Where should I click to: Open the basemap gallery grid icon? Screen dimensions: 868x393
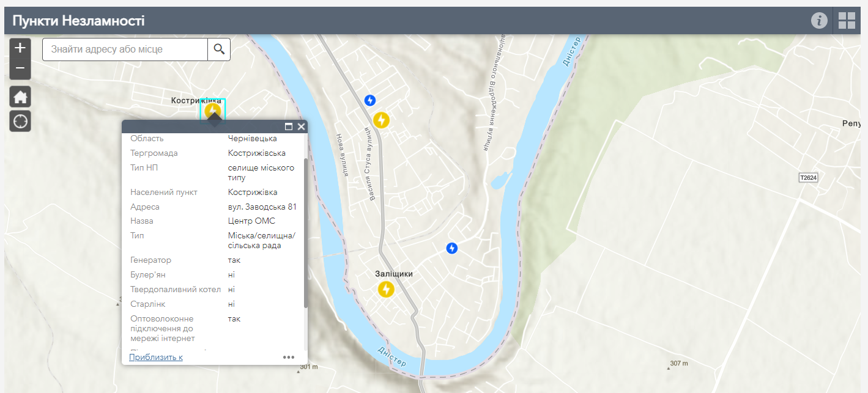tap(847, 20)
